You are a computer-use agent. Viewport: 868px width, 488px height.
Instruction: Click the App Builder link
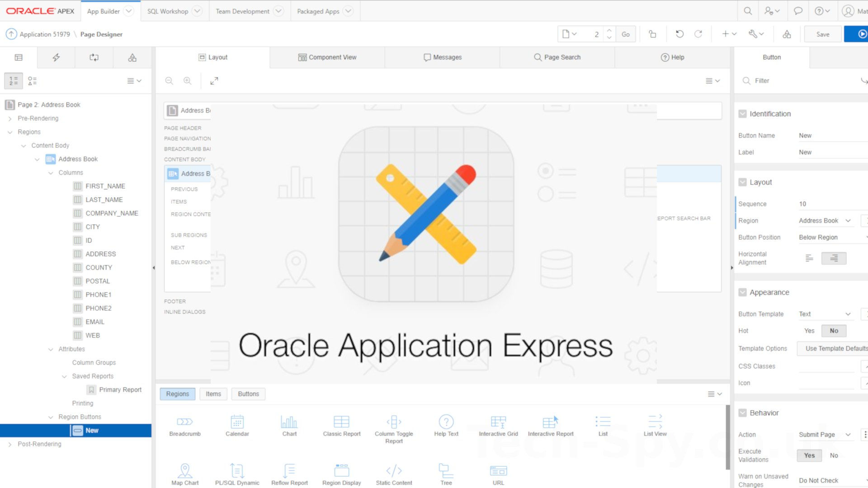coord(103,11)
